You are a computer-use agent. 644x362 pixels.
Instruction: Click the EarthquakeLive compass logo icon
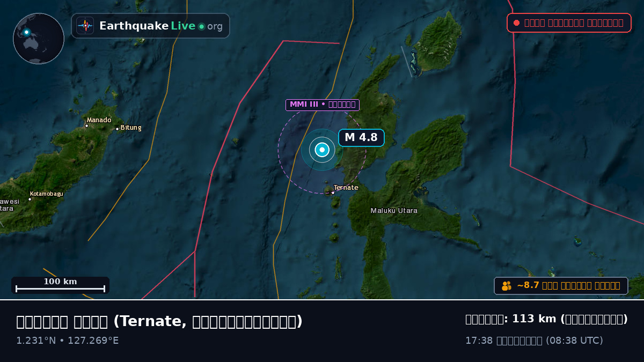pos(85,26)
